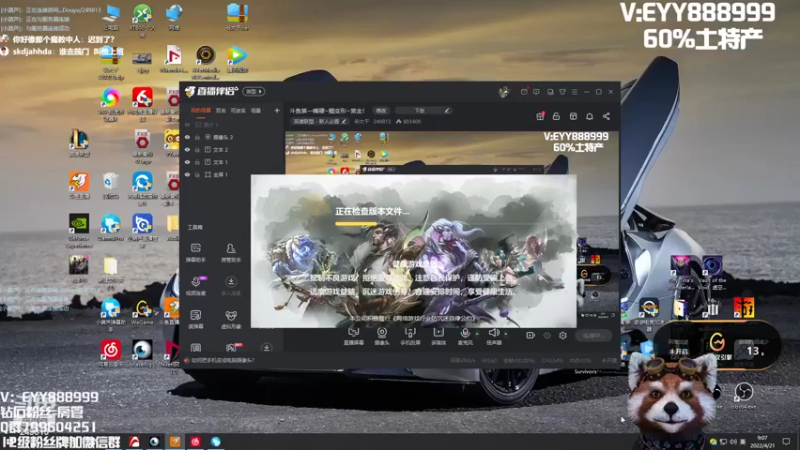Open the chat bubble icon in title bar

point(536,92)
